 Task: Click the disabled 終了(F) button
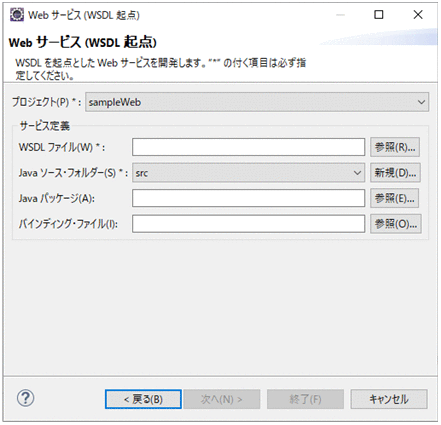[x=305, y=399]
